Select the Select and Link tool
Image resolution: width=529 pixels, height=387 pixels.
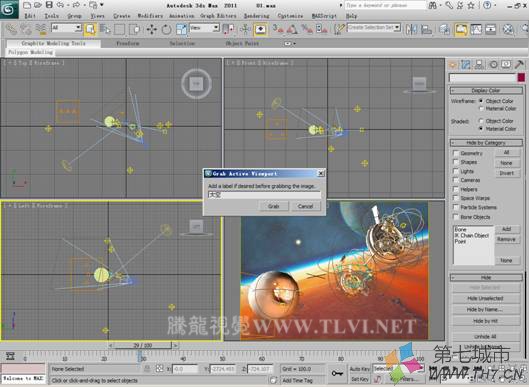11,29
